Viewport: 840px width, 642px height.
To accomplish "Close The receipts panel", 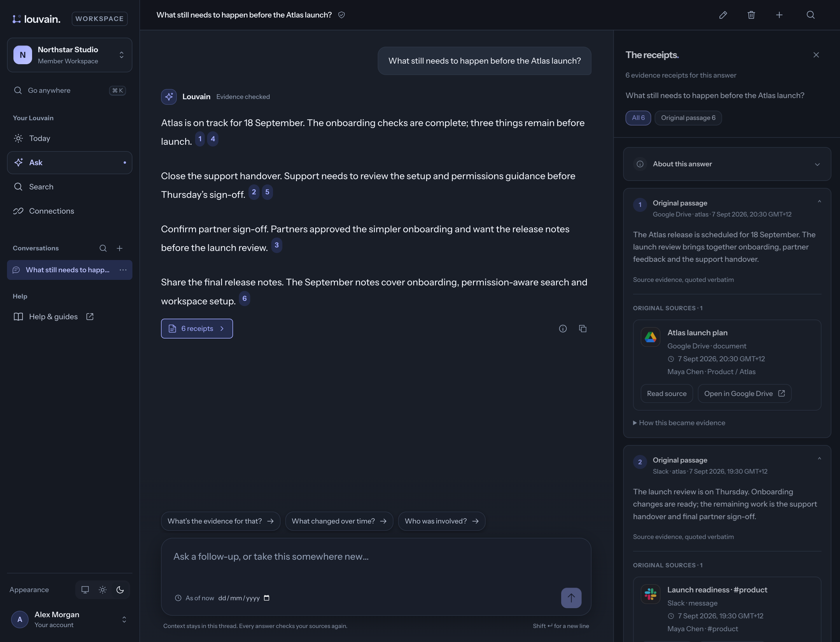I will (816, 55).
